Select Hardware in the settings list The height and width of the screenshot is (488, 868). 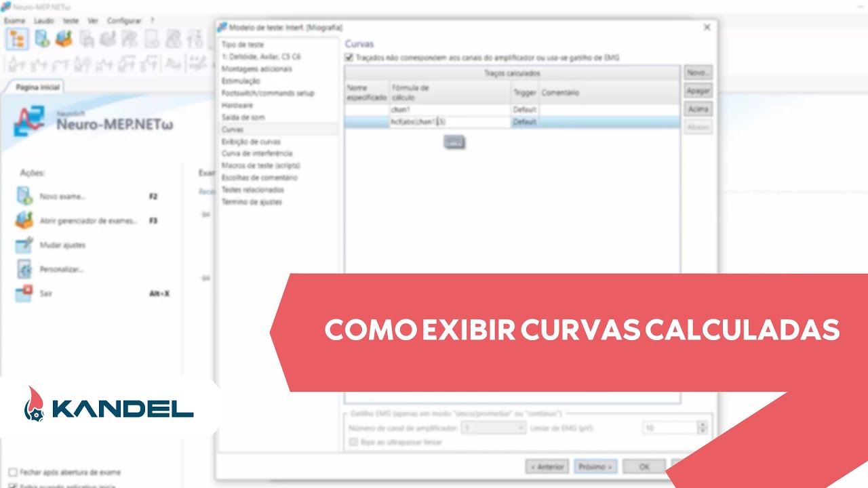(237, 106)
